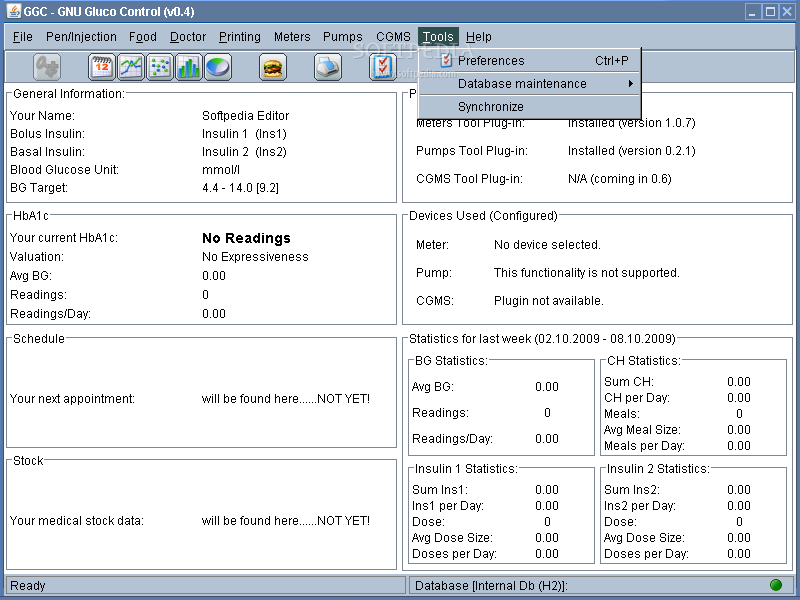
Task: Click the Sum CH value in CH Statistics
Action: [x=739, y=382]
